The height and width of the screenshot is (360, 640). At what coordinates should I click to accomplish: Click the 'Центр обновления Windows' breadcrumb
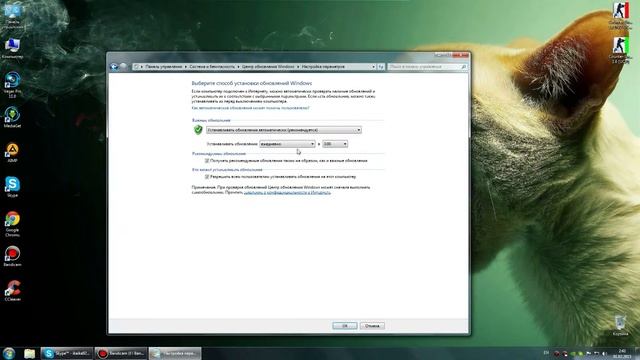(268, 67)
